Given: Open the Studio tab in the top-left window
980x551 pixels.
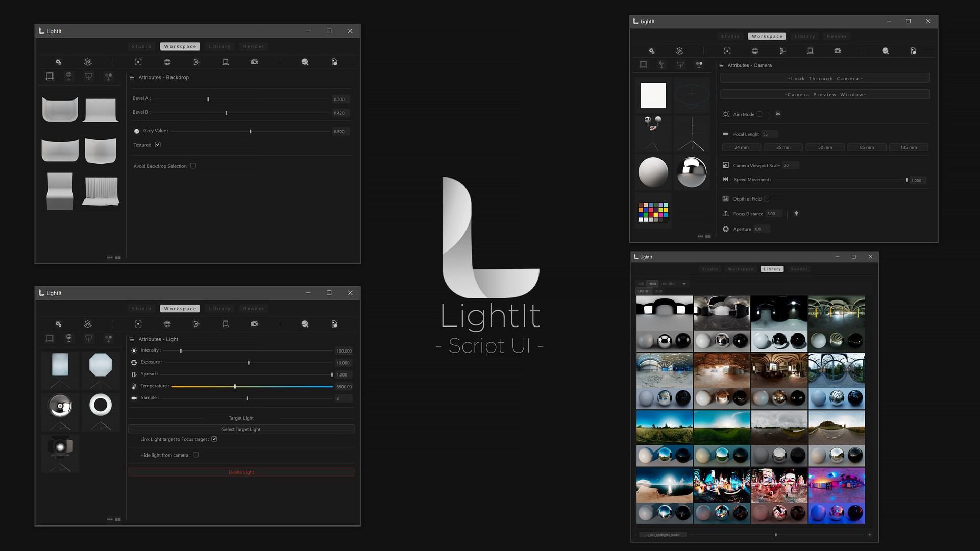Looking at the screenshot, I should pyautogui.click(x=141, y=46).
